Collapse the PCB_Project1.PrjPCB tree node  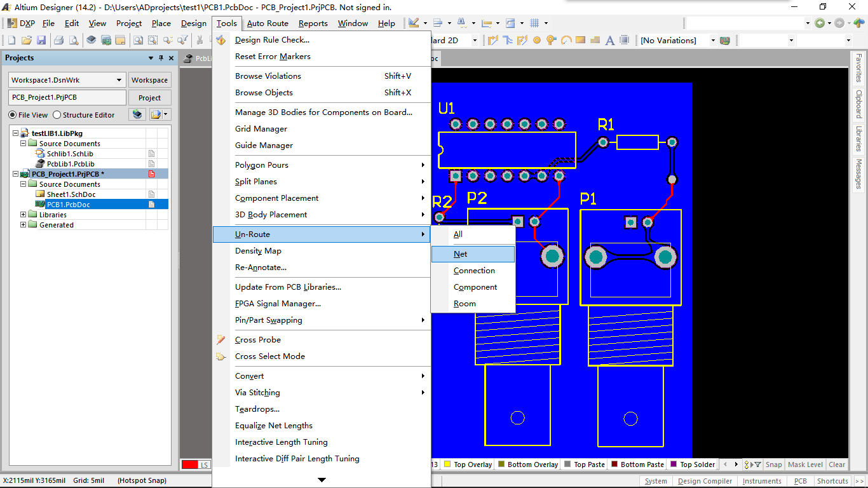click(15, 174)
